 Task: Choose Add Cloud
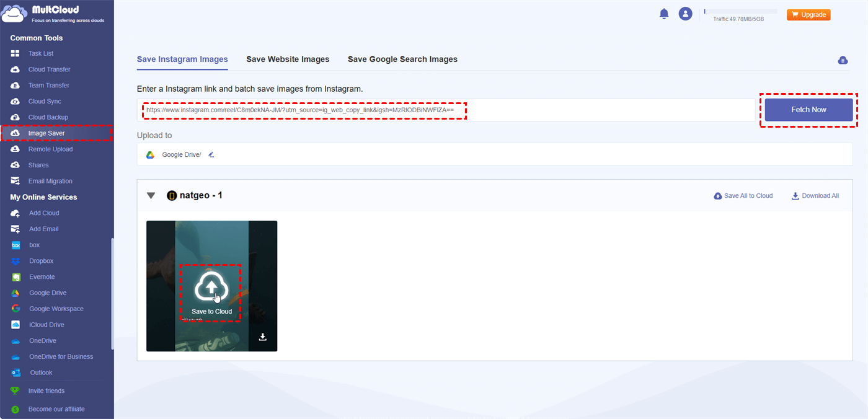point(44,213)
